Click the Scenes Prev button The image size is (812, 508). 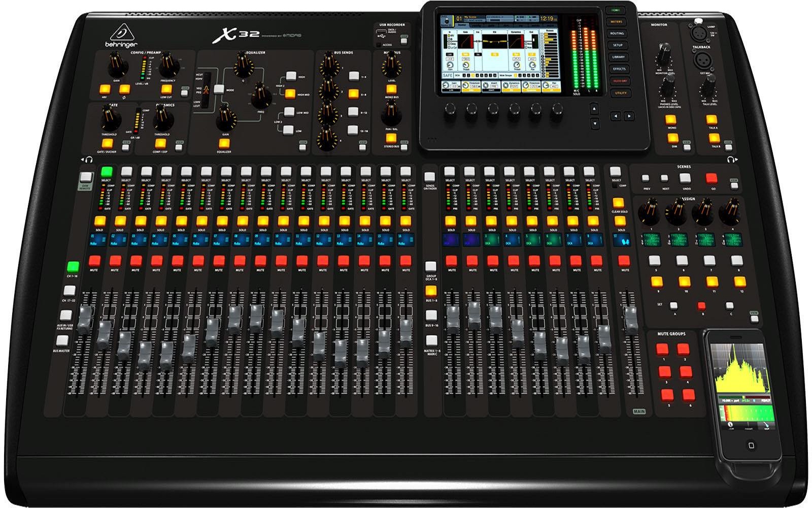(x=645, y=178)
